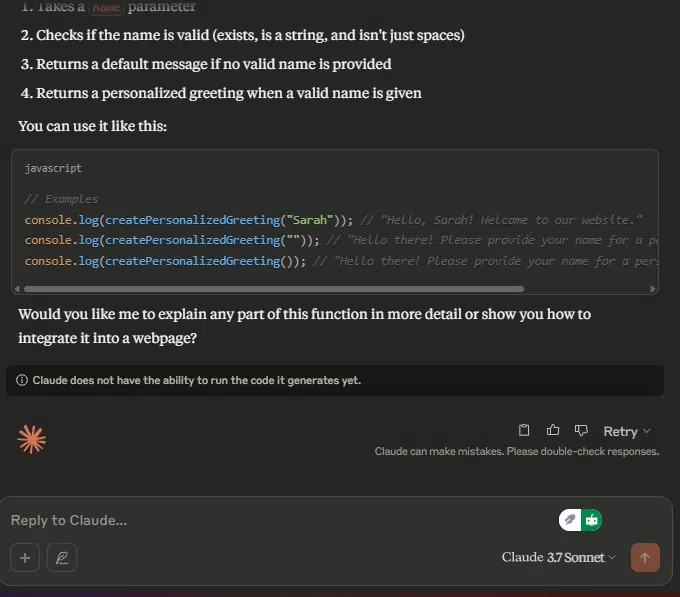
Task: Send the message with the arrow button
Action: (x=645, y=558)
